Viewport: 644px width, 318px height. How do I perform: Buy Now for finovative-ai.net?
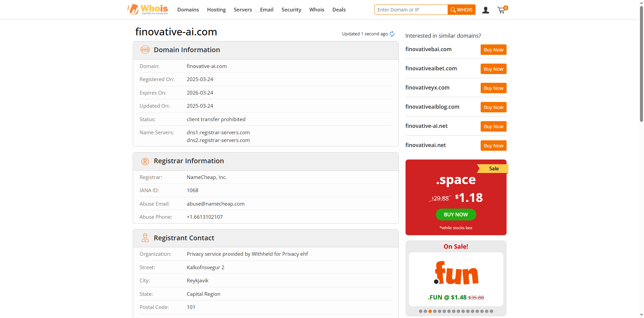tap(493, 127)
